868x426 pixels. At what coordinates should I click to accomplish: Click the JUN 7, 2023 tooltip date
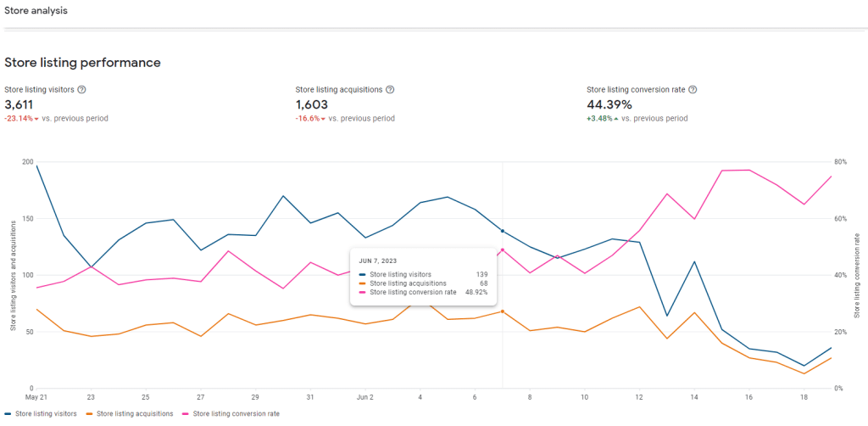377,261
